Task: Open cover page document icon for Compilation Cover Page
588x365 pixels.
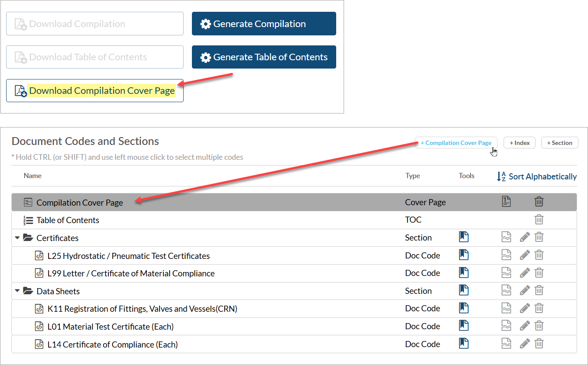Action: (x=506, y=201)
